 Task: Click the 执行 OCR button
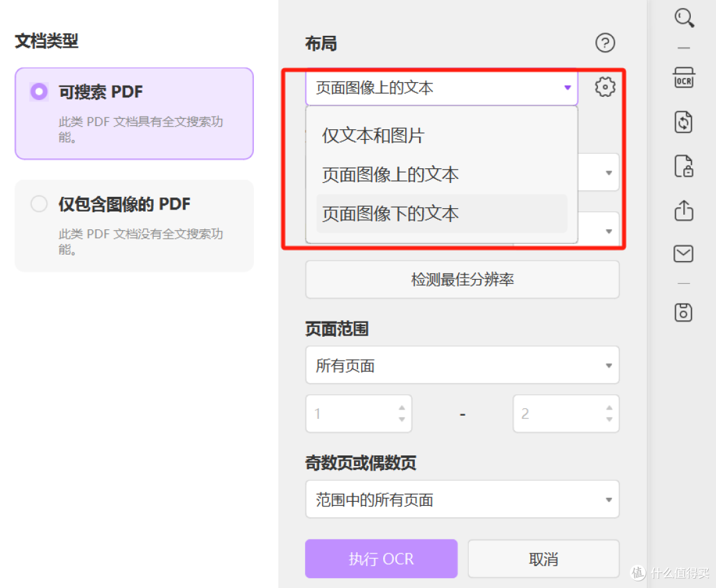coord(381,559)
